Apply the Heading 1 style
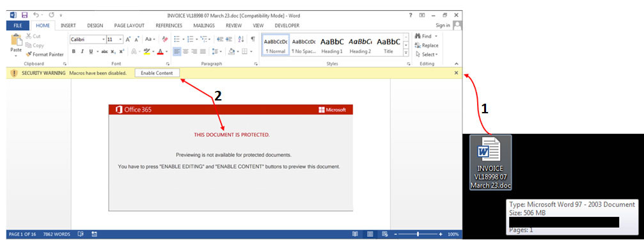 [332, 45]
